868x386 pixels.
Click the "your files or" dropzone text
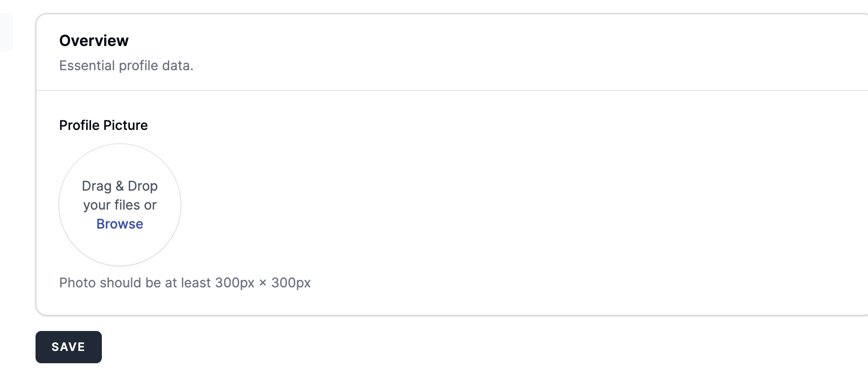[x=119, y=205]
